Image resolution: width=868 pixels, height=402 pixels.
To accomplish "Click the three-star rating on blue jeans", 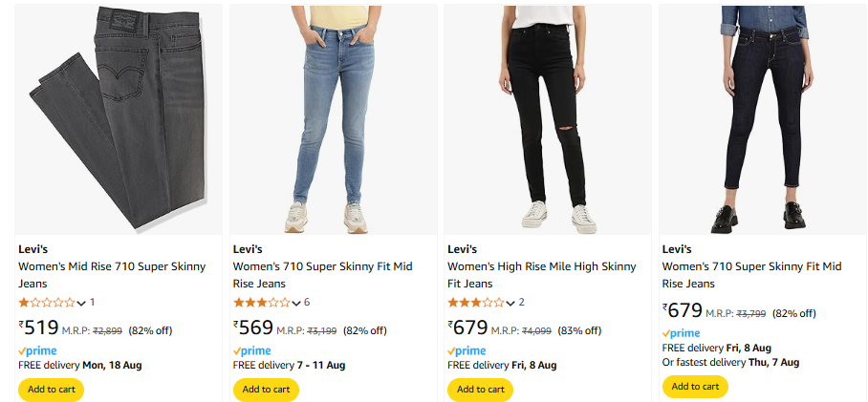I will tap(261, 303).
